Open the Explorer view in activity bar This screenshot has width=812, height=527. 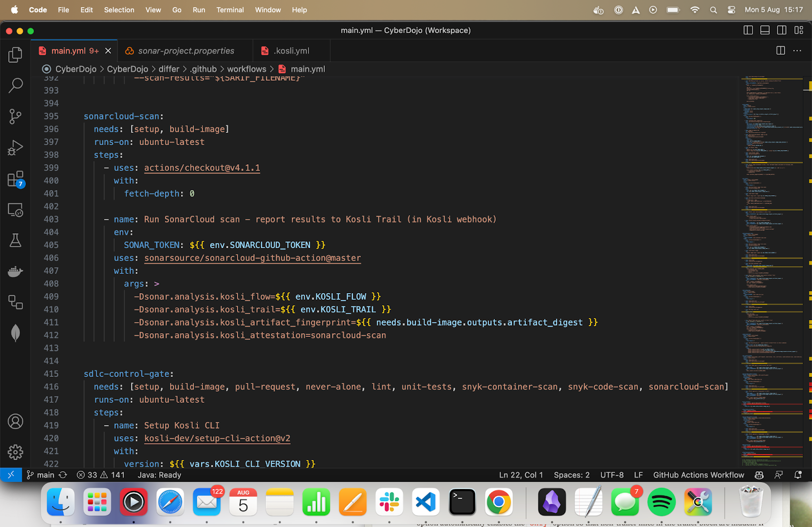(15, 55)
